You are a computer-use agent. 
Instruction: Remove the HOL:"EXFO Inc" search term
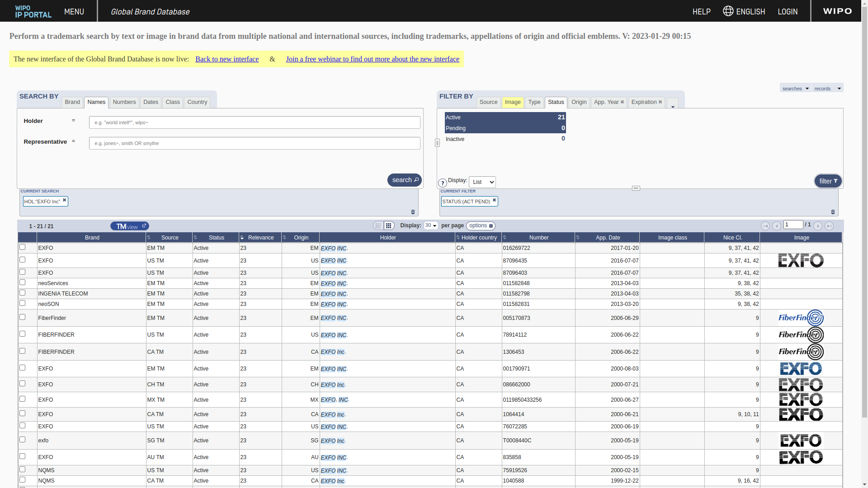[x=64, y=200]
